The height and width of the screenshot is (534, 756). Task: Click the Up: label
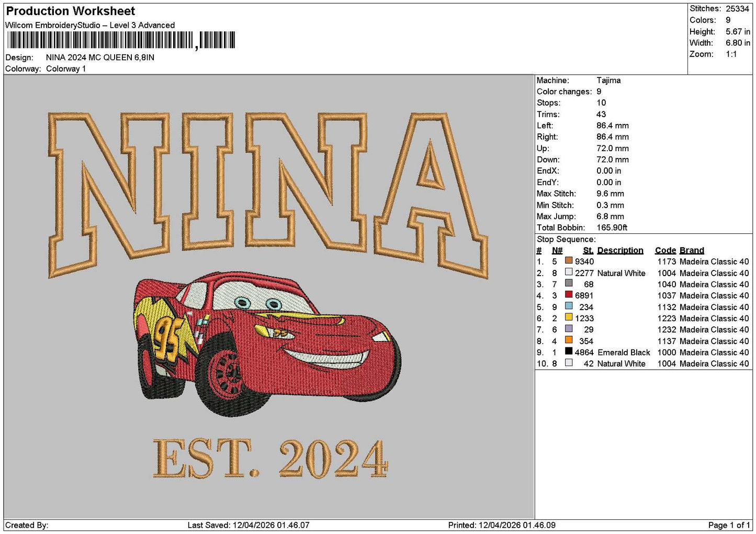[543, 149]
